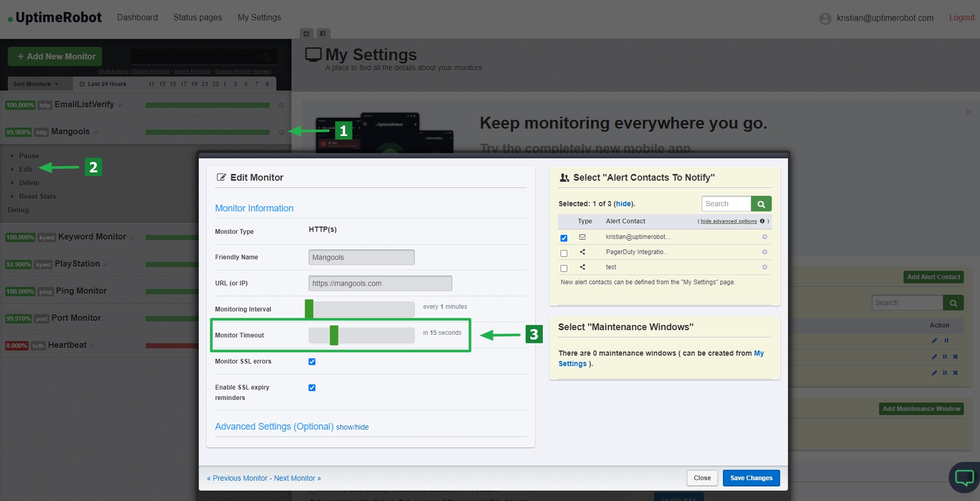Viewport: 980px width, 501px height.
Task: Go to Next Monitor link
Action: [298, 478]
